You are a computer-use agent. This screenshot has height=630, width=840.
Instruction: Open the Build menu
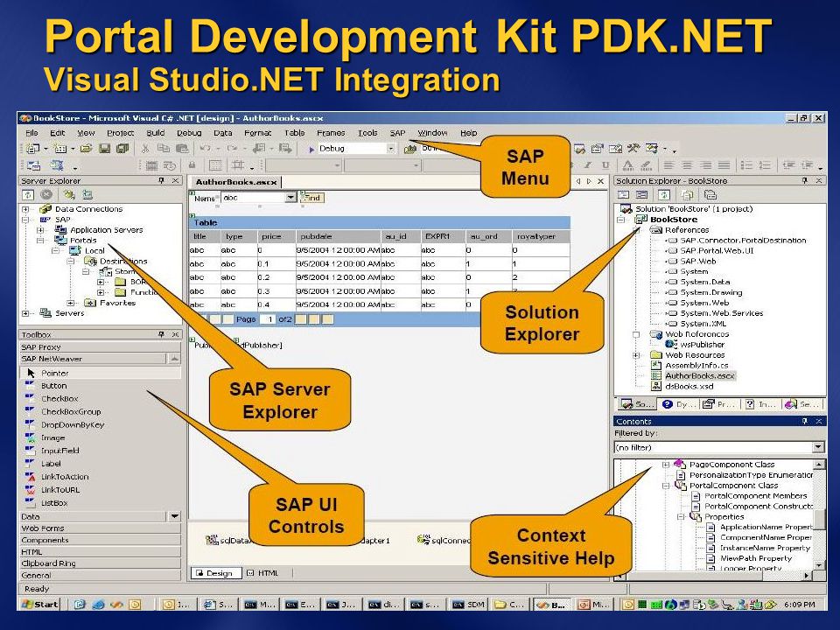pos(156,133)
